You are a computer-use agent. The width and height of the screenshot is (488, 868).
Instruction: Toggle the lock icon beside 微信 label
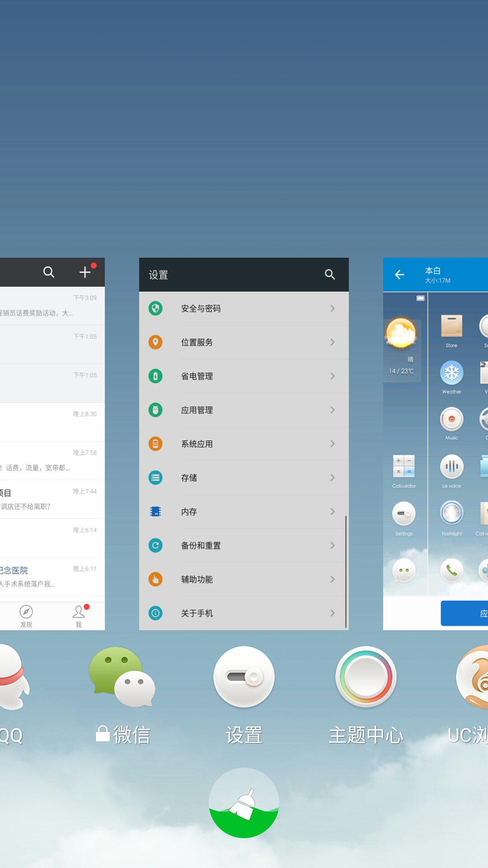(x=103, y=734)
